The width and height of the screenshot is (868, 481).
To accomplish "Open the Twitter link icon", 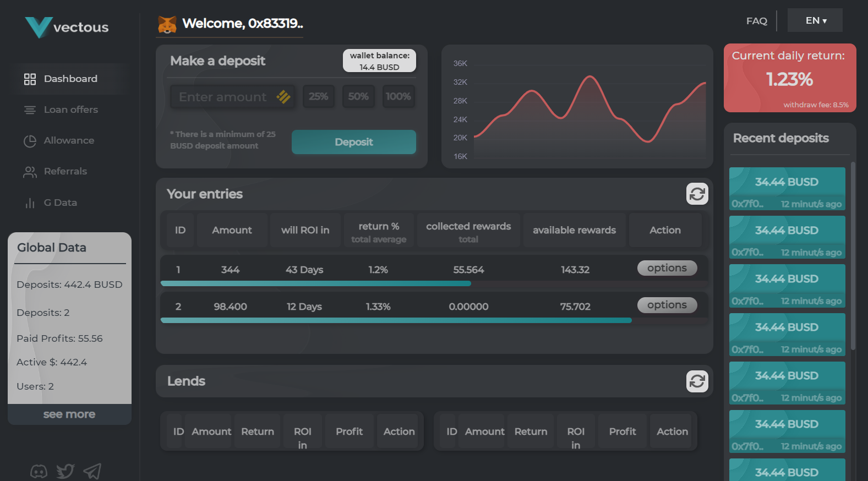I will click(65, 471).
